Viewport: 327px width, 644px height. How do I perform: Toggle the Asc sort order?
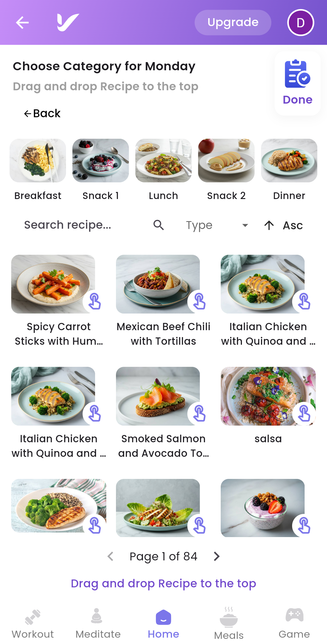(283, 225)
